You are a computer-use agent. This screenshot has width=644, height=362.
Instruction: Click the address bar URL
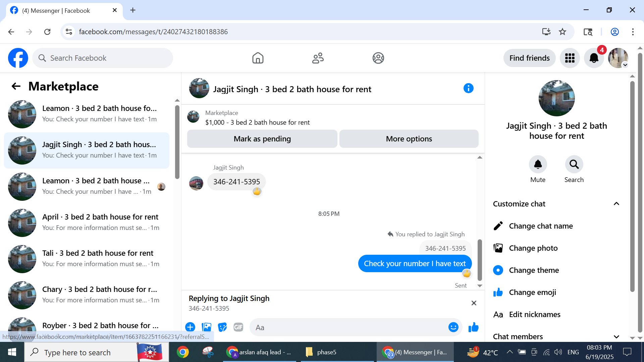point(153,32)
